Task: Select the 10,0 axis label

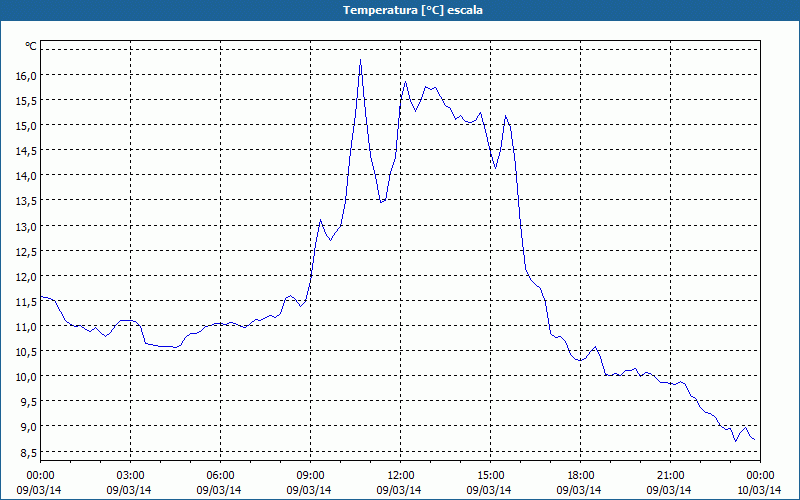Action: coord(27,377)
